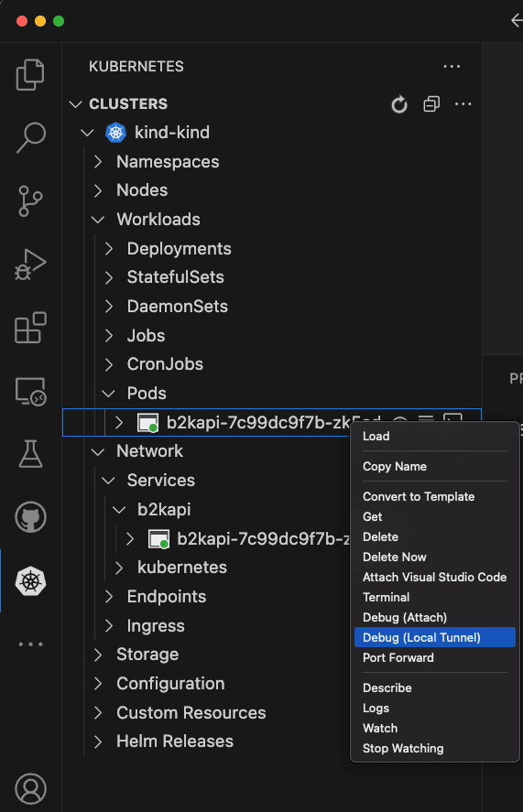Select Describe from the context menu
This screenshot has width=523, height=812.
coord(435,688)
